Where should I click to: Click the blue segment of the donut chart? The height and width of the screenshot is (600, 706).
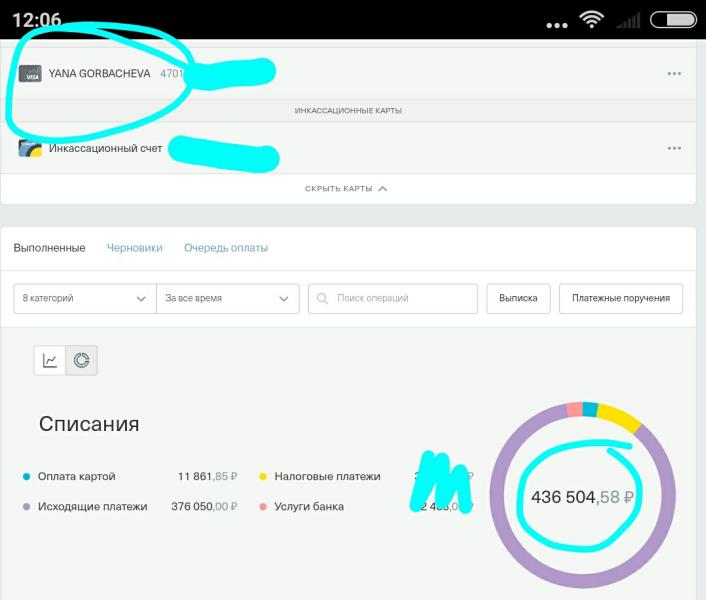point(590,409)
